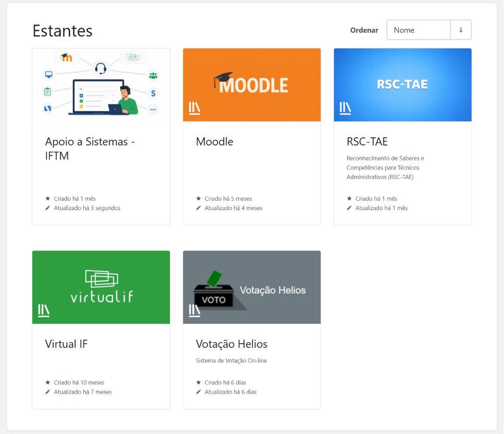Click 'Atualizado há 4 meses' text
Screen dimensions: 504x434
(x=233, y=208)
